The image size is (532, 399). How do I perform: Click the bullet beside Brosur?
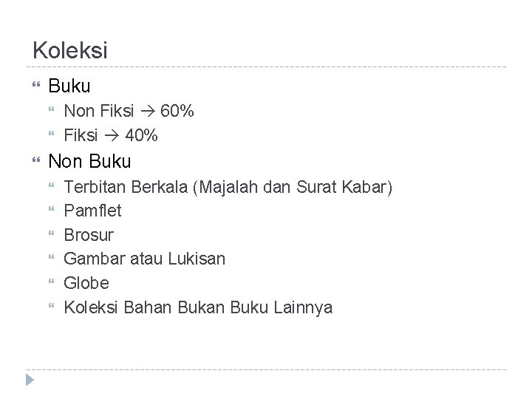(x=51, y=233)
